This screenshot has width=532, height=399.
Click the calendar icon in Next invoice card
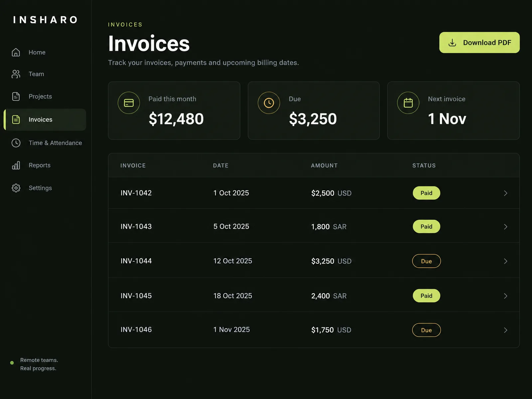[x=408, y=103]
